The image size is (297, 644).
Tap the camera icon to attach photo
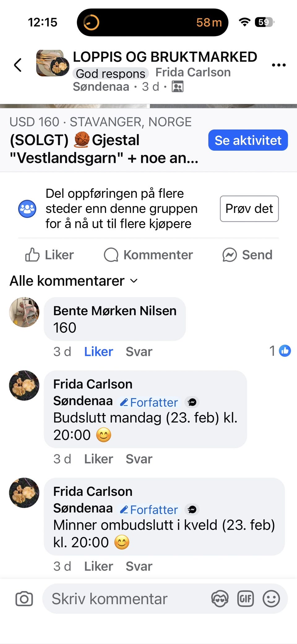click(24, 599)
